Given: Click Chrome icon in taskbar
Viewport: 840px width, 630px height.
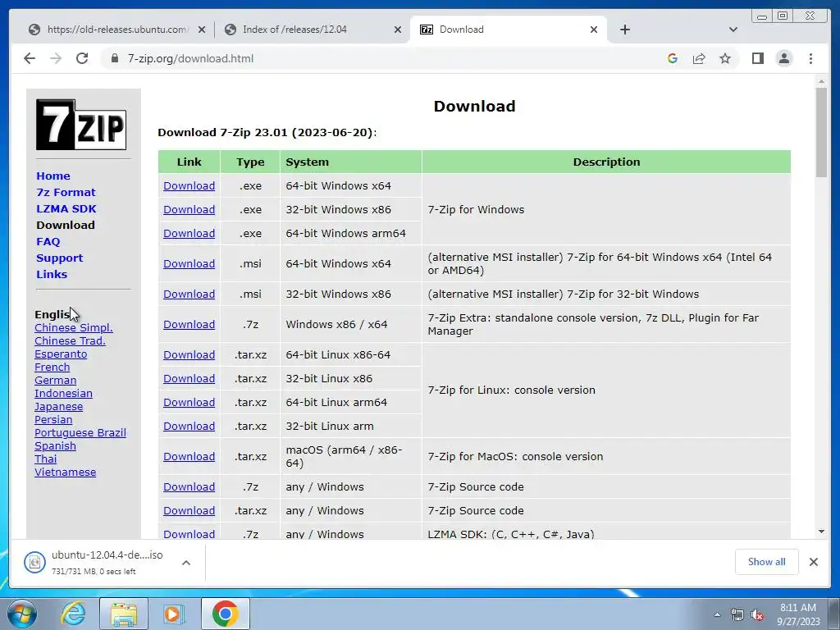Looking at the screenshot, I should click(x=225, y=614).
